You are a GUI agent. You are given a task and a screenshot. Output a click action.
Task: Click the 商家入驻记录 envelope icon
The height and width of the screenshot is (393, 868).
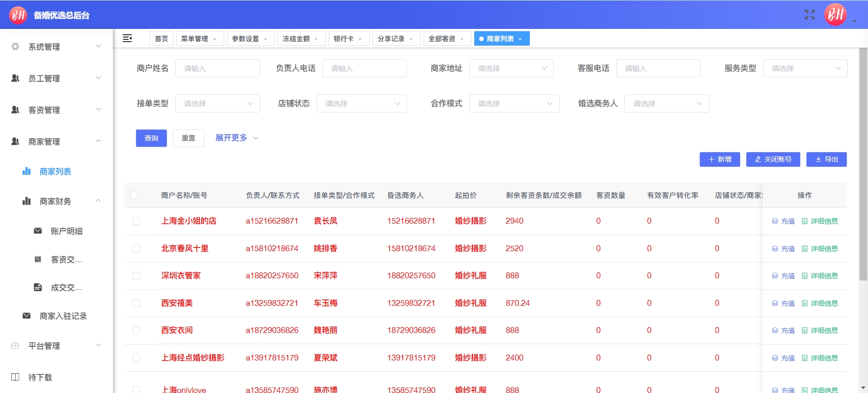tap(27, 316)
